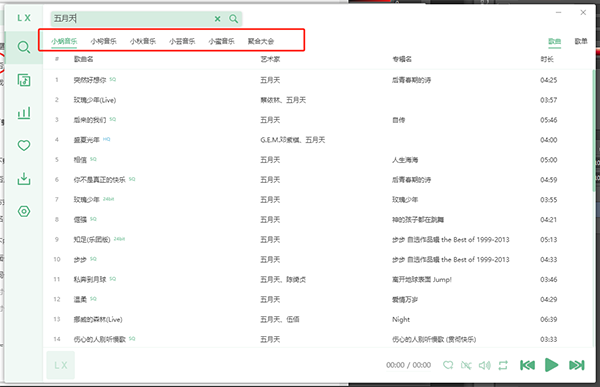This screenshot has width=600, height=387.
Task: Click album 自传
Action: click(398, 120)
